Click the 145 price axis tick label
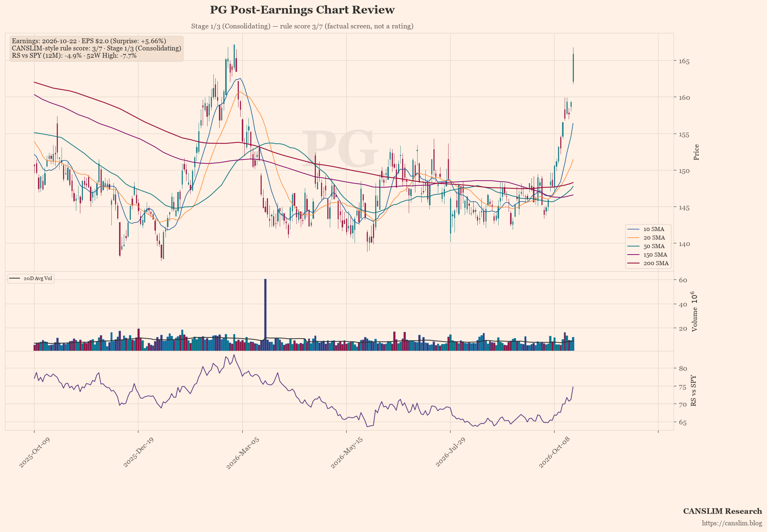The width and height of the screenshot is (767, 532). click(684, 207)
